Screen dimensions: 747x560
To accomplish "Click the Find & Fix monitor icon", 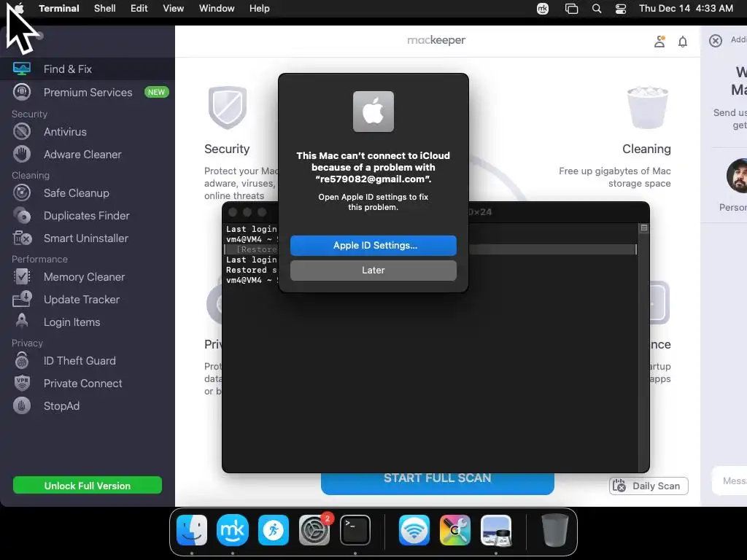I will pos(22,69).
